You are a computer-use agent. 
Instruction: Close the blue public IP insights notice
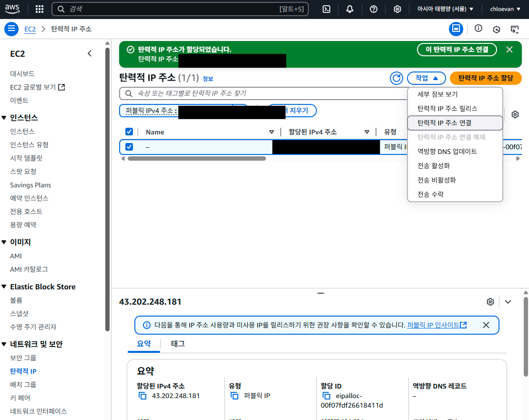click(x=486, y=325)
